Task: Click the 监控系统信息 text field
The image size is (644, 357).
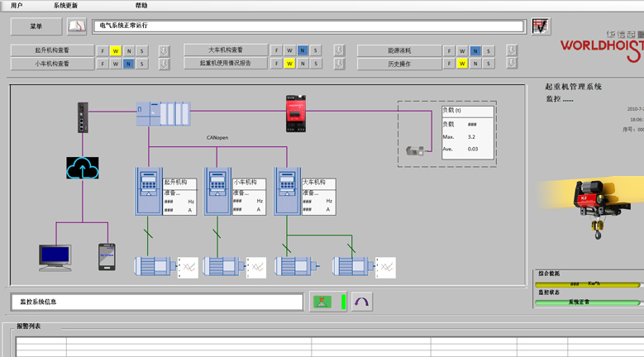Action: (x=157, y=302)
